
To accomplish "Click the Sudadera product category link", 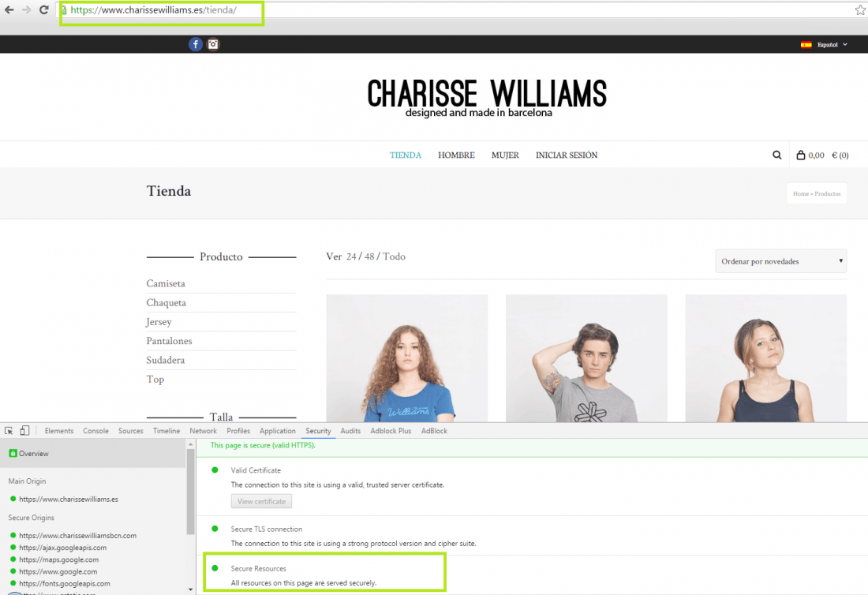I will (x=166, y=361).
